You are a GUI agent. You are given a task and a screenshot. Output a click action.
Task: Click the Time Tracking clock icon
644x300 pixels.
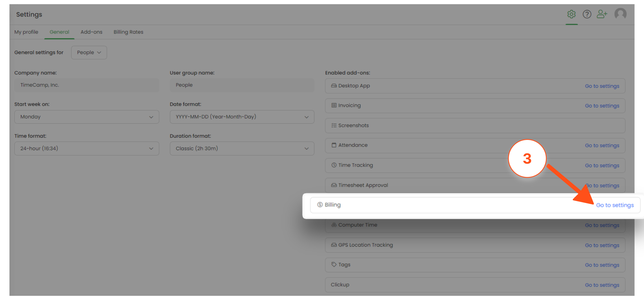(334, 165)
